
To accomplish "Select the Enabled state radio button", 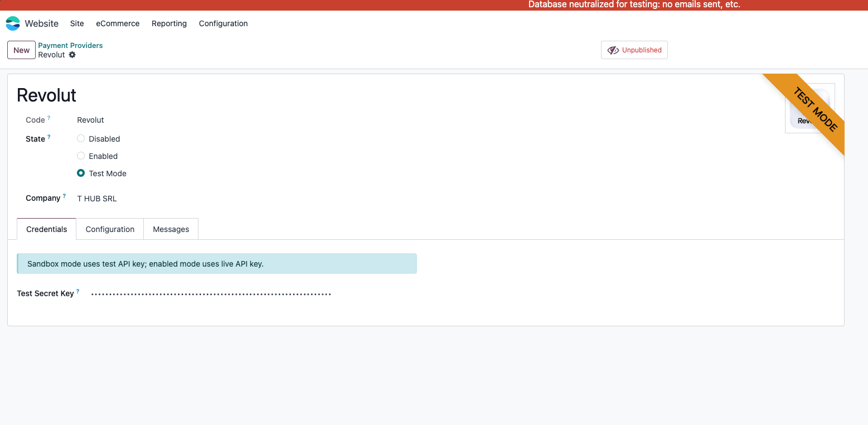I will click(81, 156).
